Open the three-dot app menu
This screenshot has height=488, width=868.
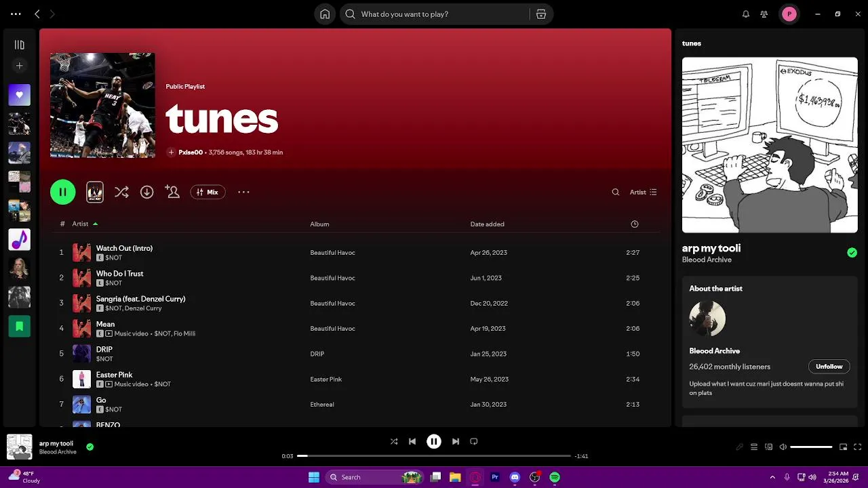click(16, 14)
